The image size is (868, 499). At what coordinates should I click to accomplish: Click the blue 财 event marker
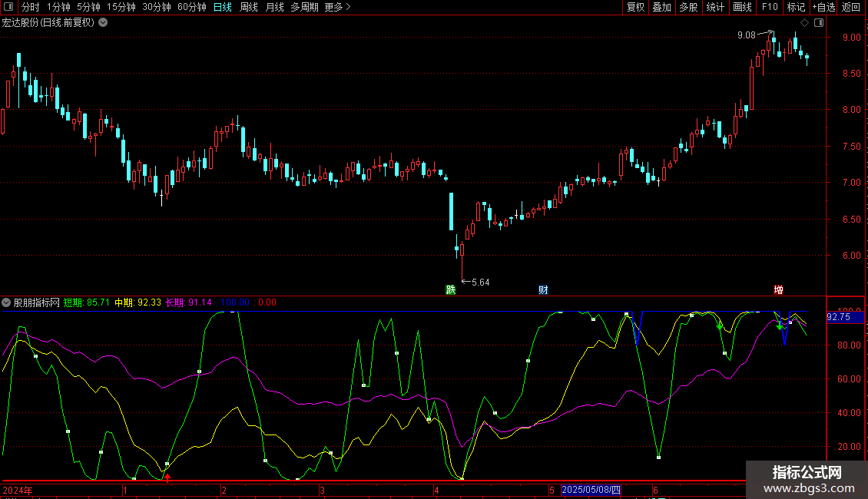[543, 289]
